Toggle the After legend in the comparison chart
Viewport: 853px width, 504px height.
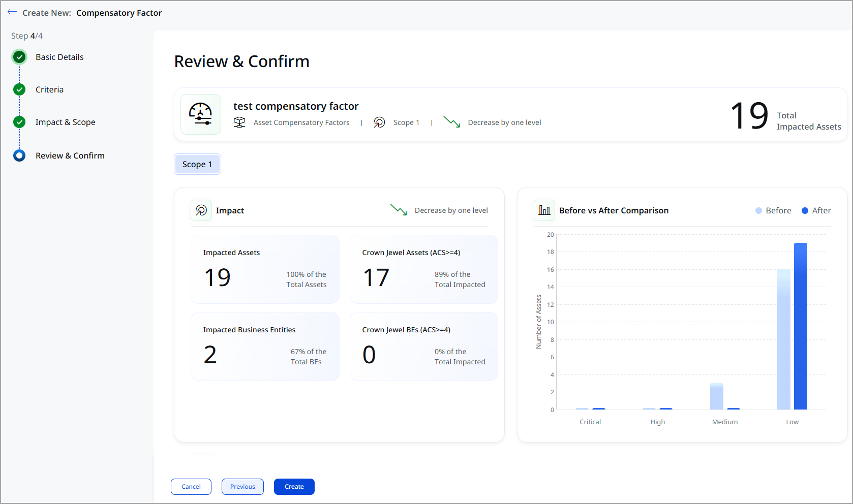click(816, 210)
